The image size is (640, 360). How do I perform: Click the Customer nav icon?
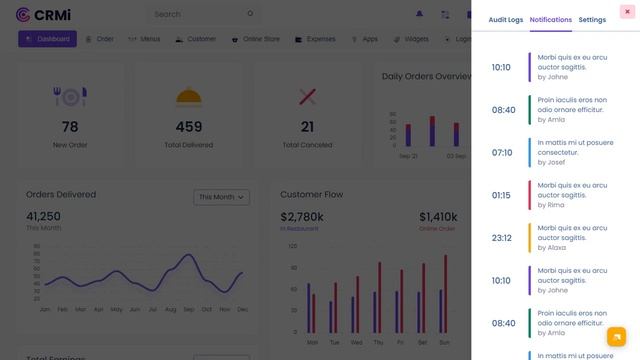point(179,39)
